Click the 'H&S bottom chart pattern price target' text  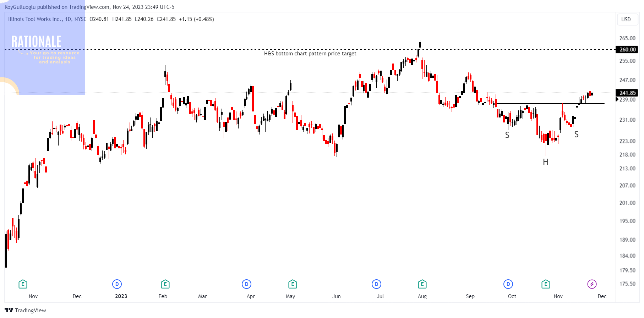coord(310,54)
